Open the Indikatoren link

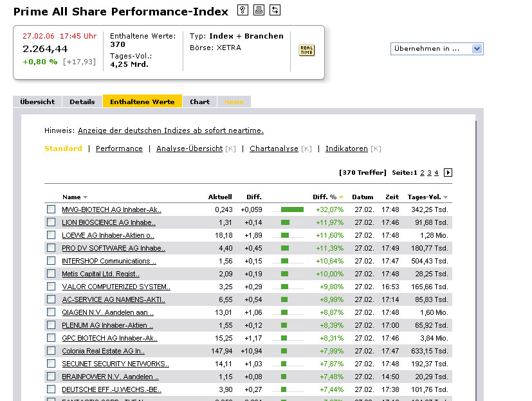(x=346, y=148)
